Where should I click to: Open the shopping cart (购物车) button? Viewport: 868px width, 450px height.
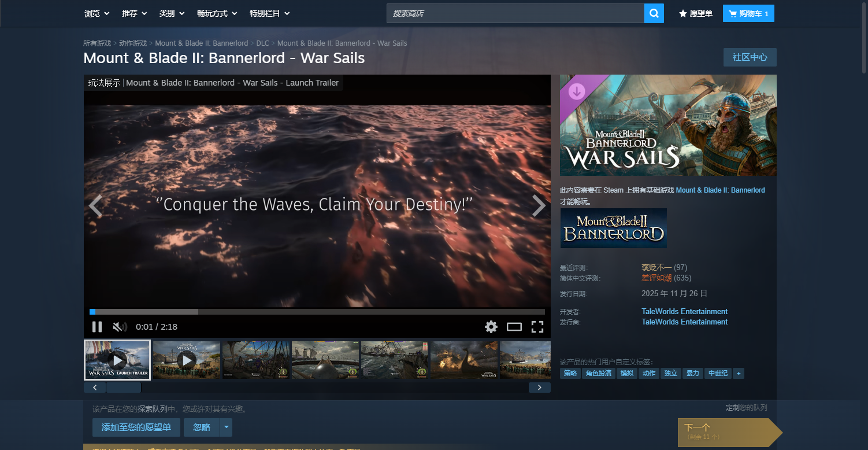click(748, 13)
